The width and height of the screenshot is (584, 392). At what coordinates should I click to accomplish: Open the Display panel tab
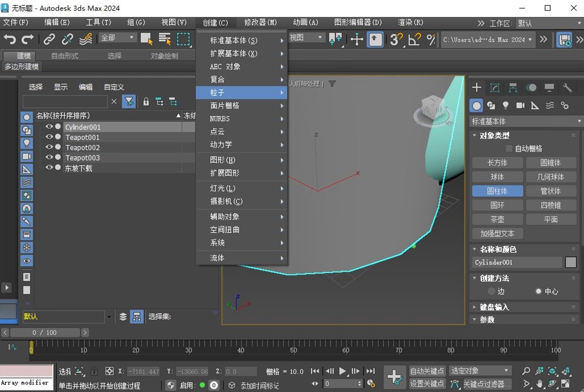549,87
